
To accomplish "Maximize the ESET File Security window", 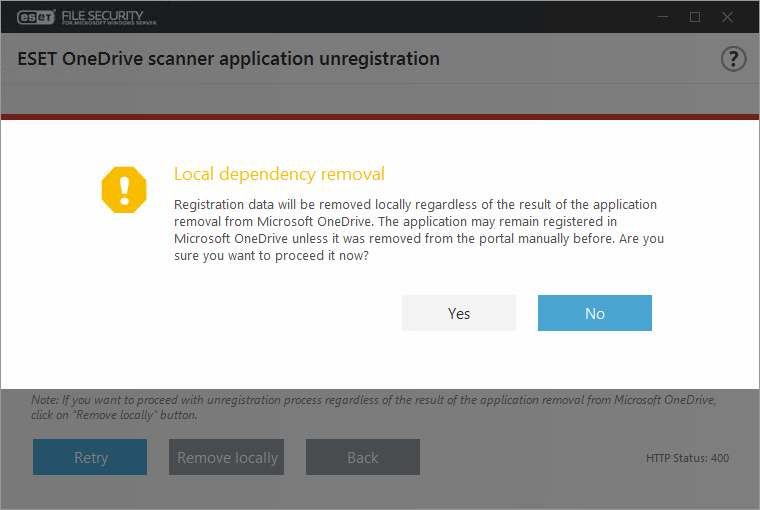I will pyautogui.click(x=695, y=17).
